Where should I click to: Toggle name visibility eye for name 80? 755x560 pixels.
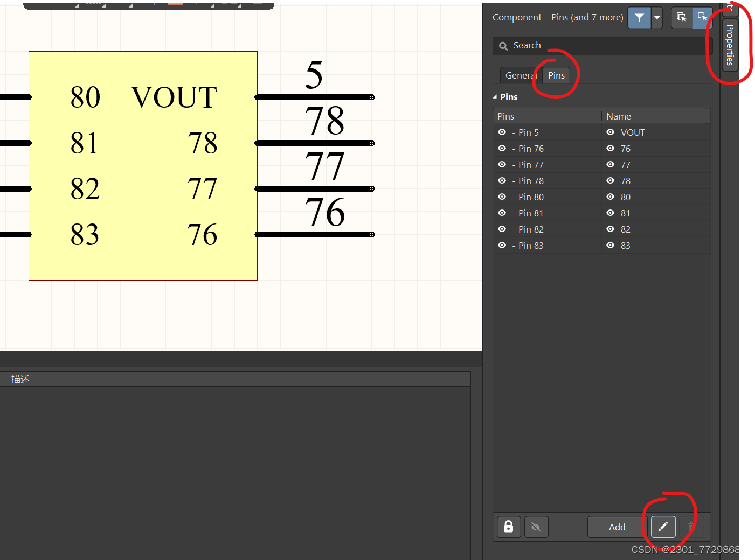[611, 197]
